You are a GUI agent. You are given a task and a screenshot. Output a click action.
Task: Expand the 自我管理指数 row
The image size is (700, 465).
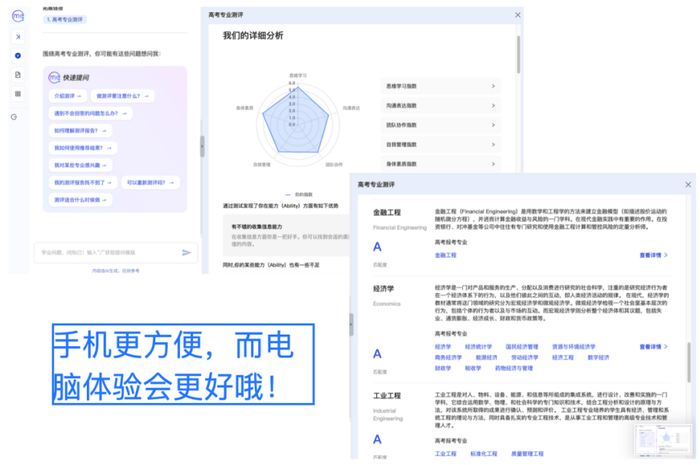click(x=441, y=145)
